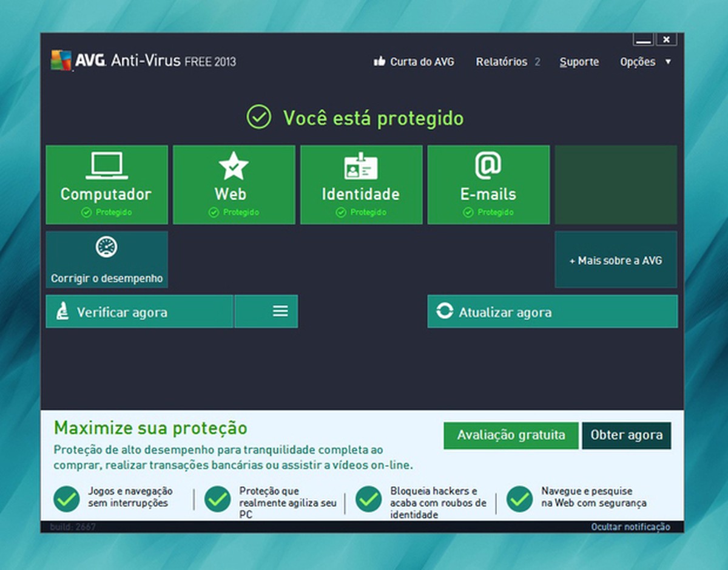Open the Relatórios menu item
This screenshot has width=728, height=570.
(x=502, y=62)
